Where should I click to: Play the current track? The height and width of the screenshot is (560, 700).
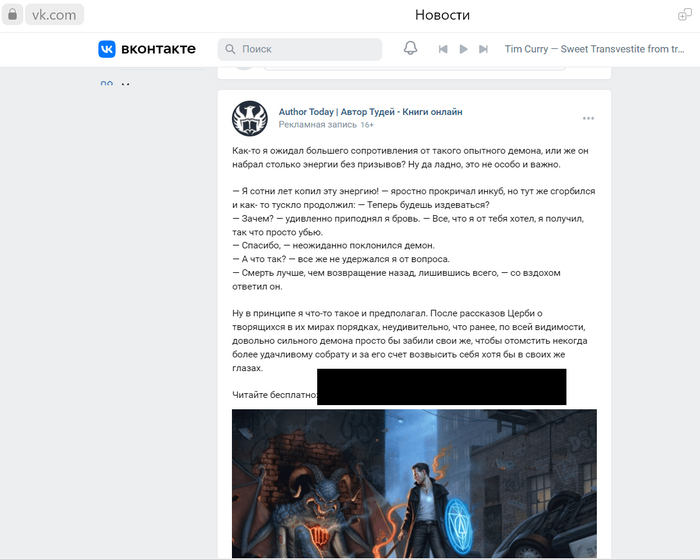(463, 49)
